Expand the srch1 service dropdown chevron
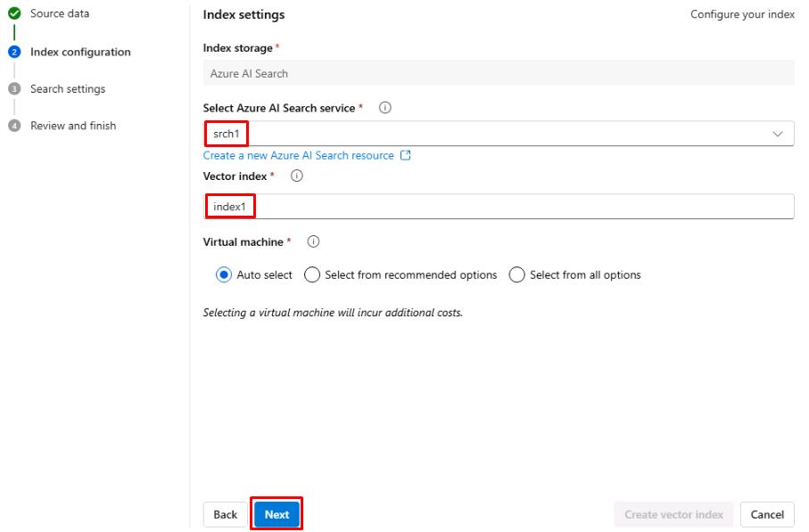 coord(777,134)
